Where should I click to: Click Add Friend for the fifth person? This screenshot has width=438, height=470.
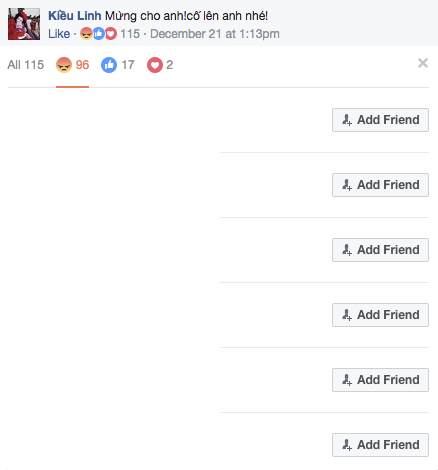(x=380, y=380)
